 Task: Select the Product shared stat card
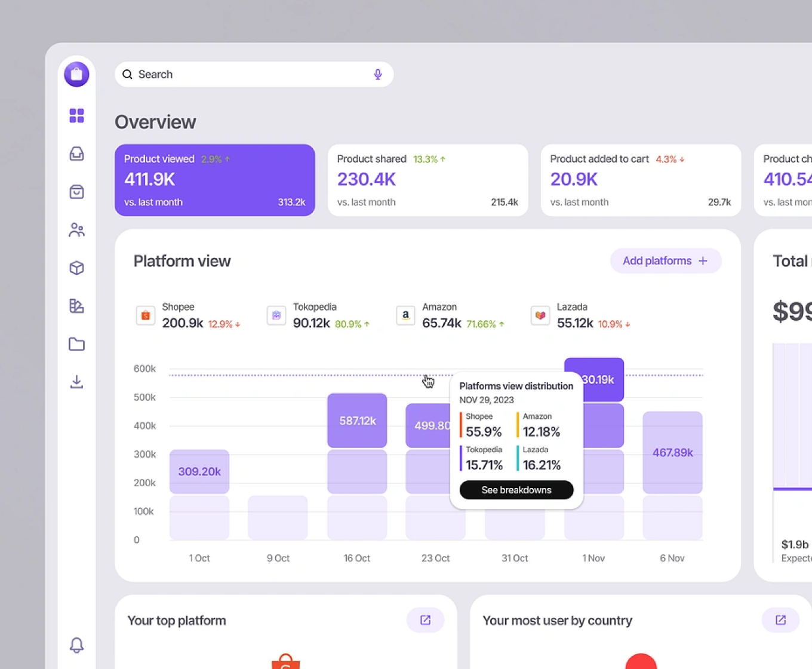427,180
